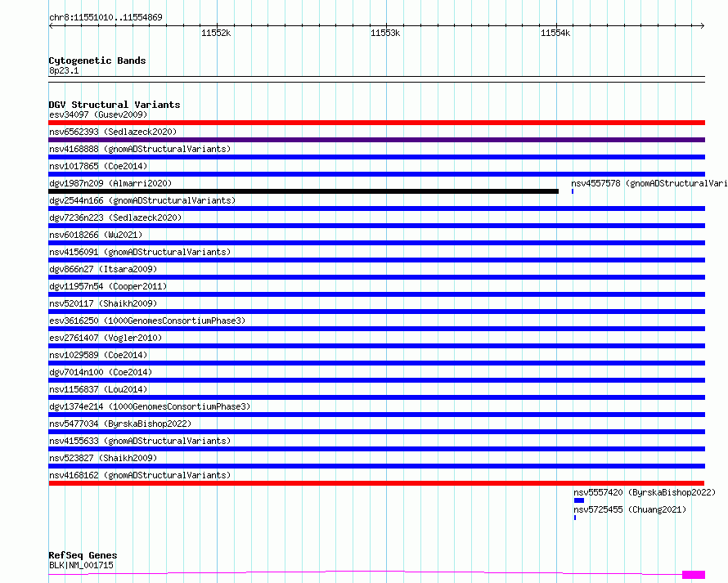The image size is (728, 583).
Task: Select the blue nsv4168888 variant bar
Action: pos(376,157)
